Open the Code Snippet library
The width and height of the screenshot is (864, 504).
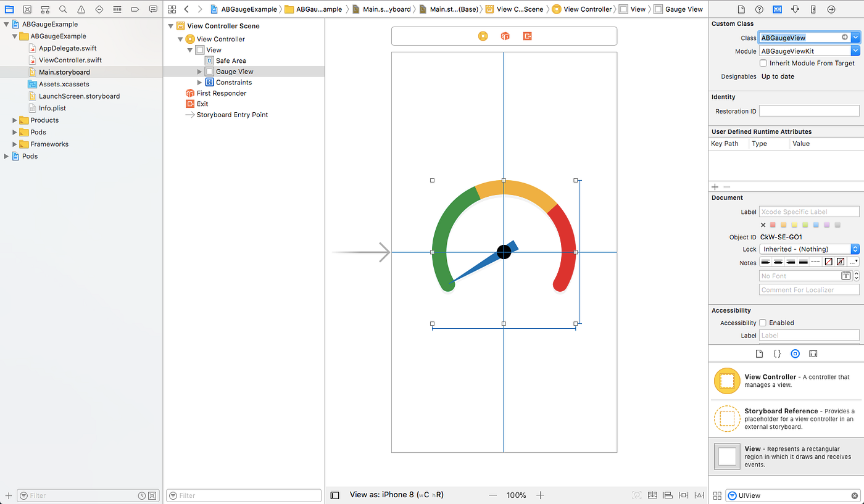point(777,353)
